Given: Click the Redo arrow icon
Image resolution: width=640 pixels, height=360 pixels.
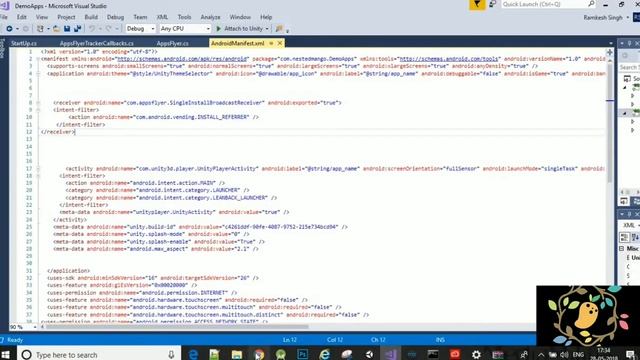Looking at the screenshot, I should (x=108, y=29).
